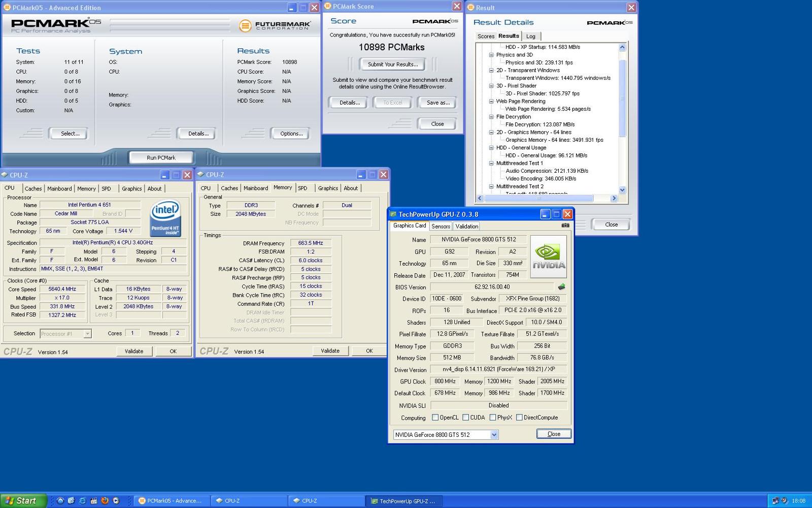Click Submit Your Results button
The height and width of the screenshot is (508, 812).
coord(393,65)
